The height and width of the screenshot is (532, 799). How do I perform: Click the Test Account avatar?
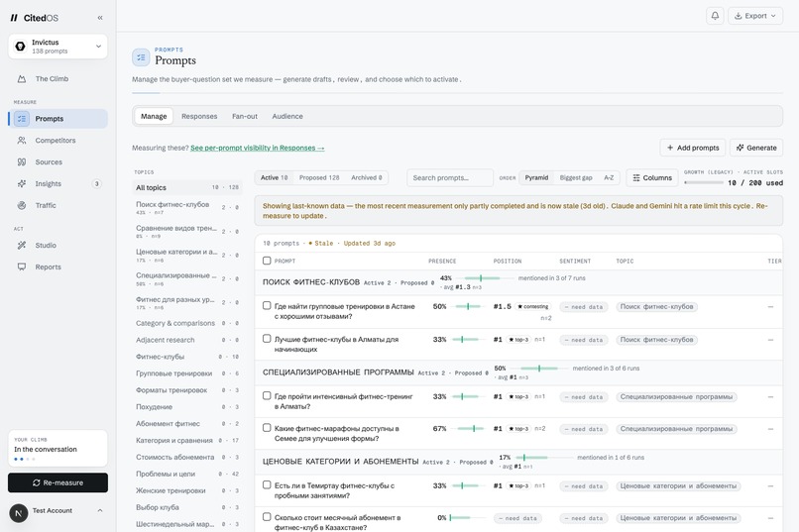(19, 513)
